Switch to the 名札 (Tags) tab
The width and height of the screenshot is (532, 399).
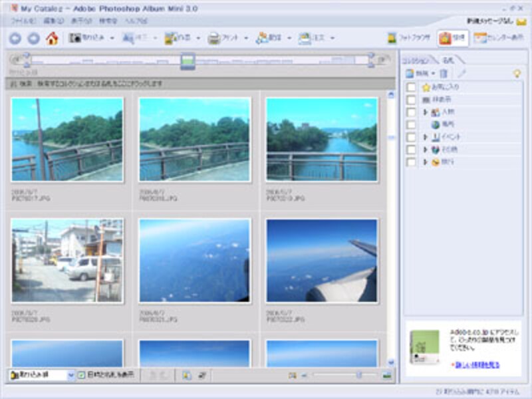(448, 61)
